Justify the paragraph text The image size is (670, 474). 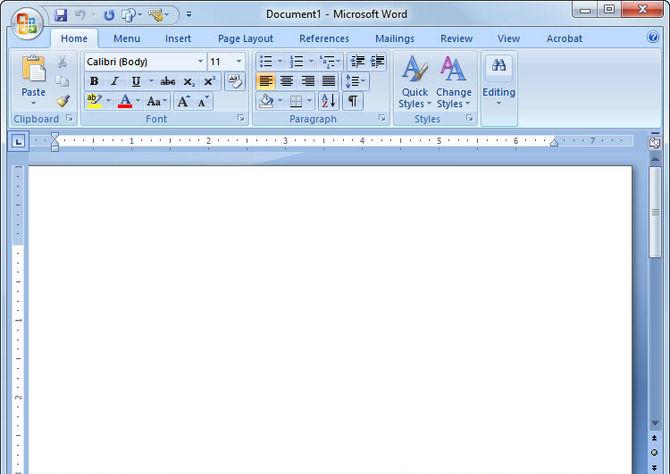[x=329, y=81]
